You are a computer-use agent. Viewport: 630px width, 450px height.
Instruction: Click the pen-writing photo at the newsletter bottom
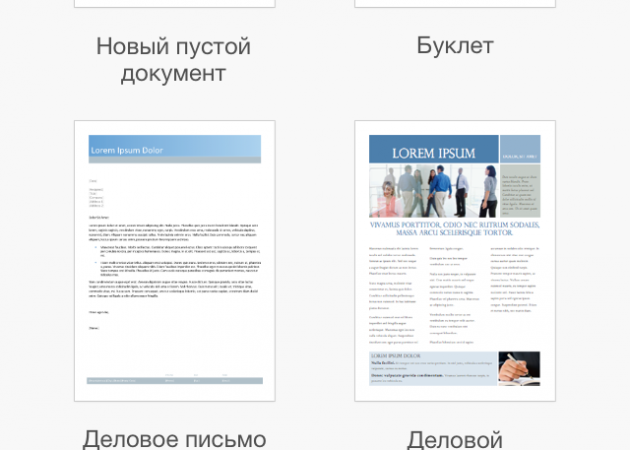click(x=519, y=368)
